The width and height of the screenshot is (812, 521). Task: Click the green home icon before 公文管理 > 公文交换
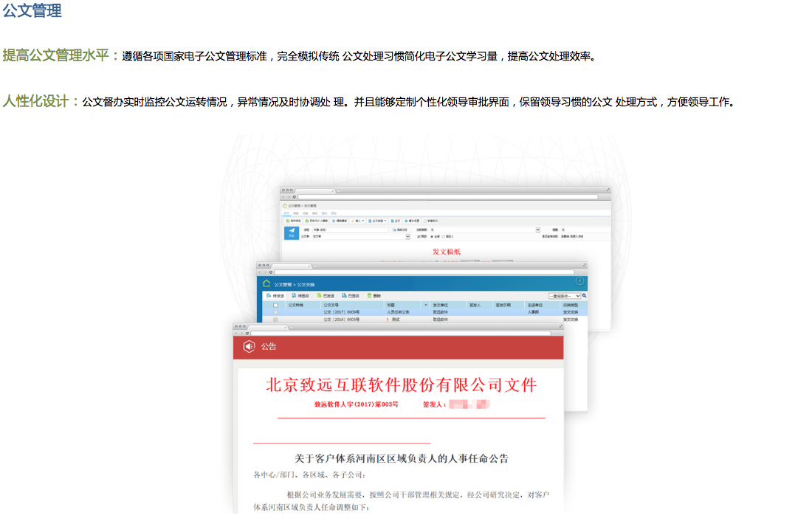click(x=266, y=283)
